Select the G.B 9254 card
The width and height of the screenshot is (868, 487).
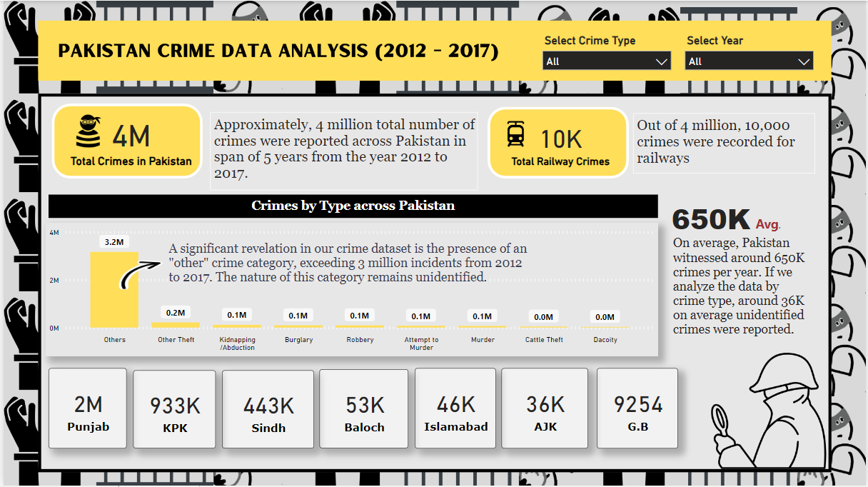point(637,408)
